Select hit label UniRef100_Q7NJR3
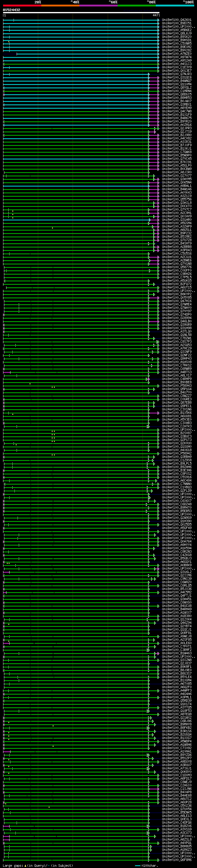 click(177, 74)
